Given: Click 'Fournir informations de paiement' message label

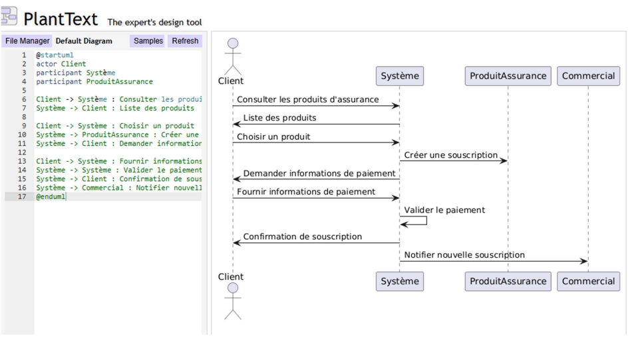Looking at the screenshot, I should [306, 192].
